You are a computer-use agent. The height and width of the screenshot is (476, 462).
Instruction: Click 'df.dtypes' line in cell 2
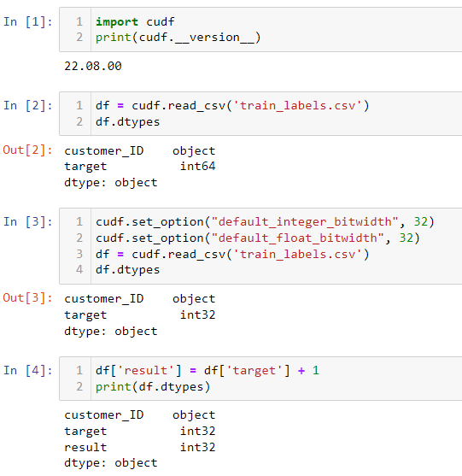[128, 121]
